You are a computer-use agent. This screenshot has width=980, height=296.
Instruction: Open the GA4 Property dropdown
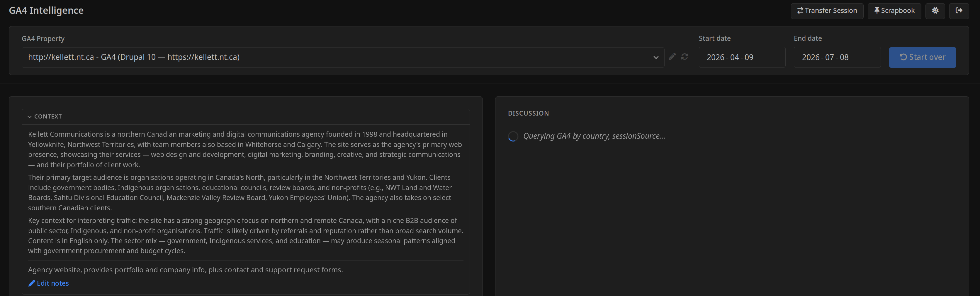343,57
